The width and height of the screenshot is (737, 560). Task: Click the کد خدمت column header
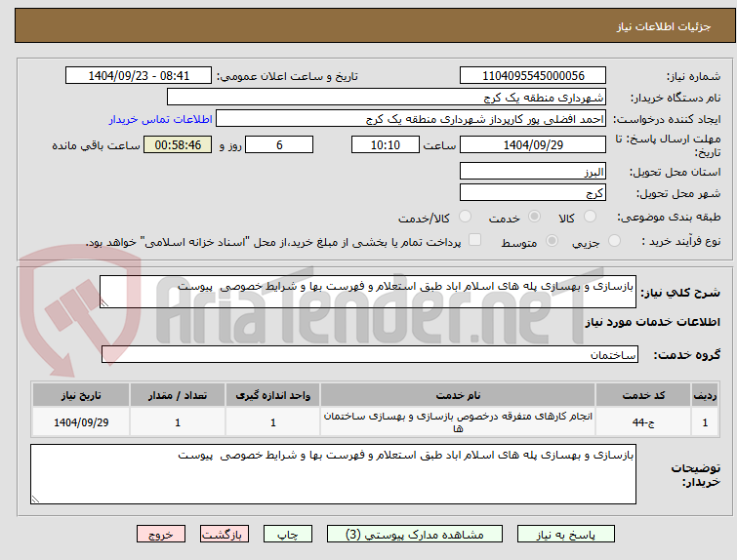pos(643,395)
